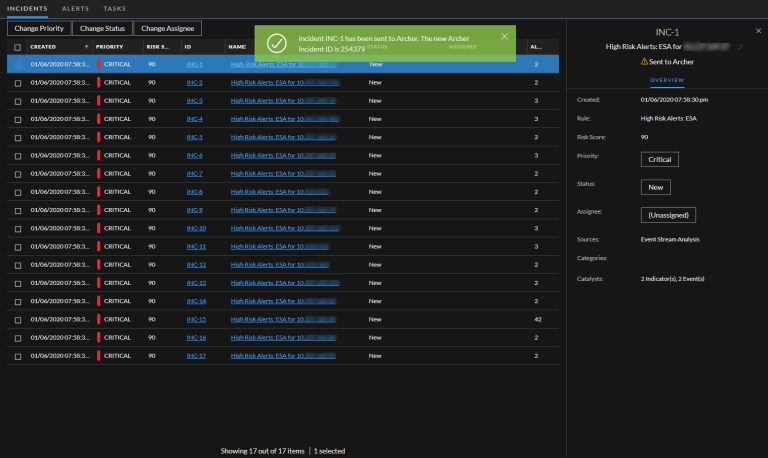768x458 pixels.
Task: Click the Change Priority button
Action: pyautogui.click(x=37, y=29)
